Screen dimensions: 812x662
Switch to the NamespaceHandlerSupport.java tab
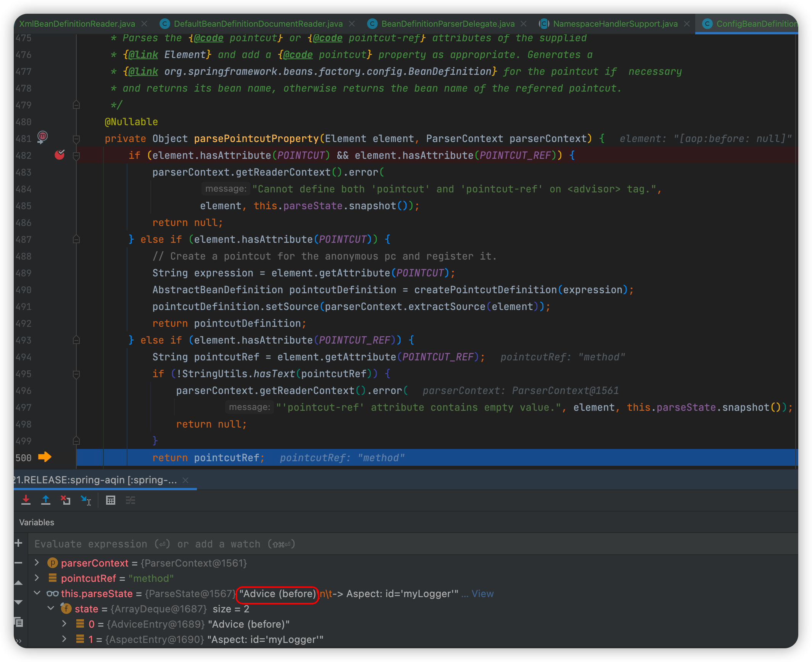pyautogui.click(x=615, y=24)
